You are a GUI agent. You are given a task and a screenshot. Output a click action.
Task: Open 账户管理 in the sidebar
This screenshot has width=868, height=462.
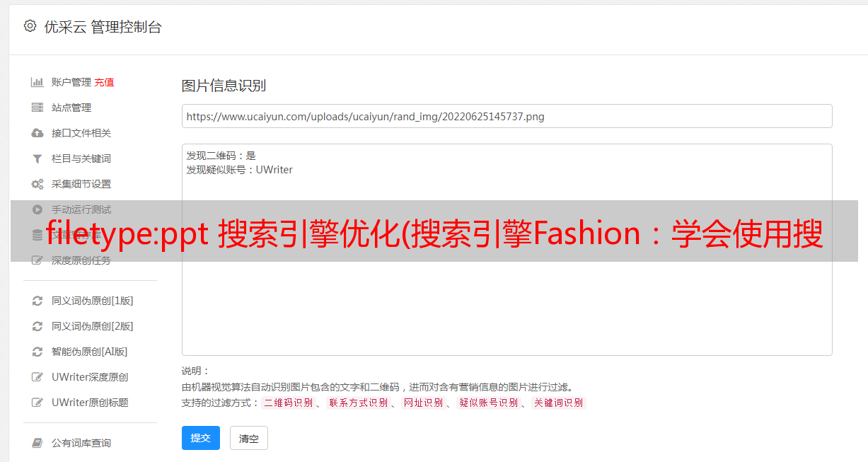pyautogui.click(x=71, y=82)
